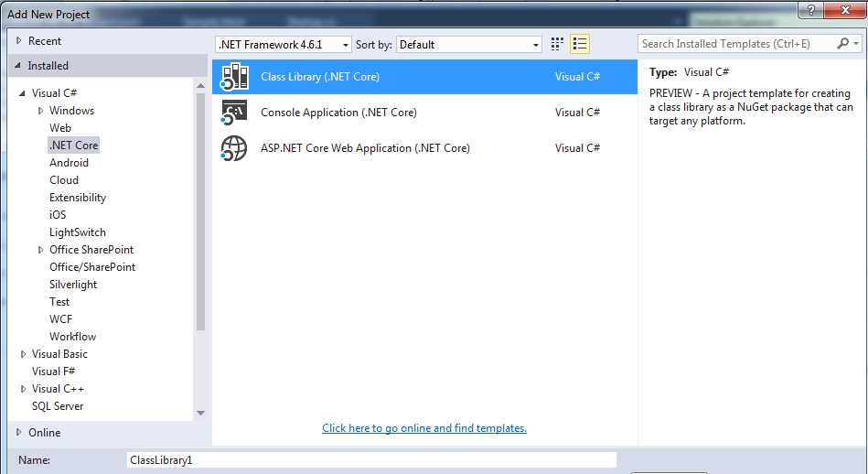Collapse the Installed section
This screenshot has height=474, width=868.
click(x=17, y=65)
